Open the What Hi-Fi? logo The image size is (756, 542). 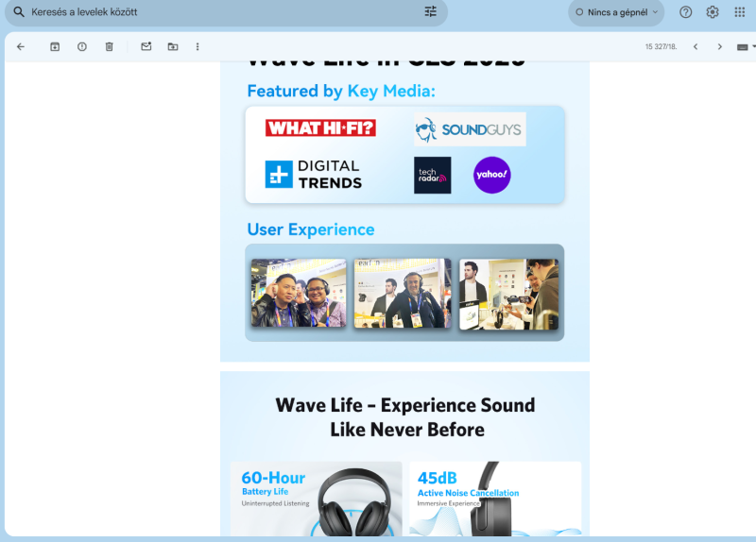point(320,128)
